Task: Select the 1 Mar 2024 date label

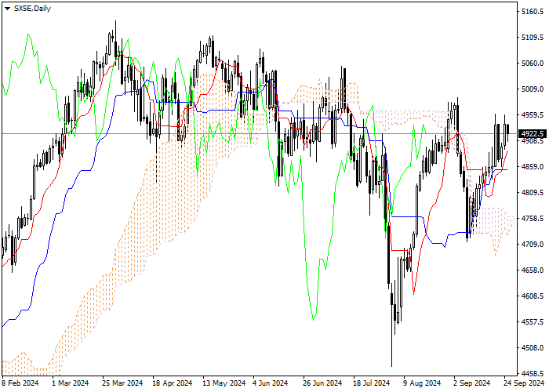Action: point(71,383)
